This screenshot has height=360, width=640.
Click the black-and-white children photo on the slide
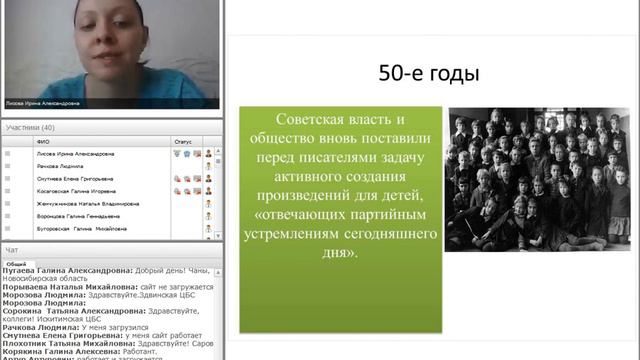pos(538,179)
